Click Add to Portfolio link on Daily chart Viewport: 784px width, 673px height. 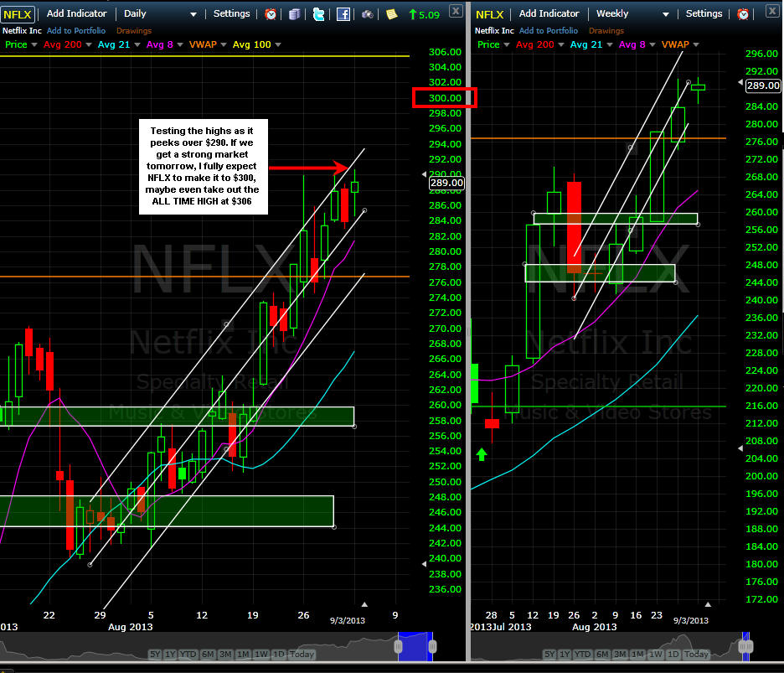click(x=76, y=31)
